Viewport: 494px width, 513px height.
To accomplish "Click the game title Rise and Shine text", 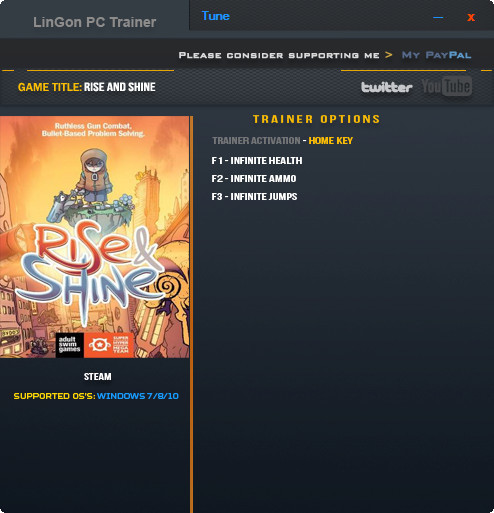I will [120, 87].
